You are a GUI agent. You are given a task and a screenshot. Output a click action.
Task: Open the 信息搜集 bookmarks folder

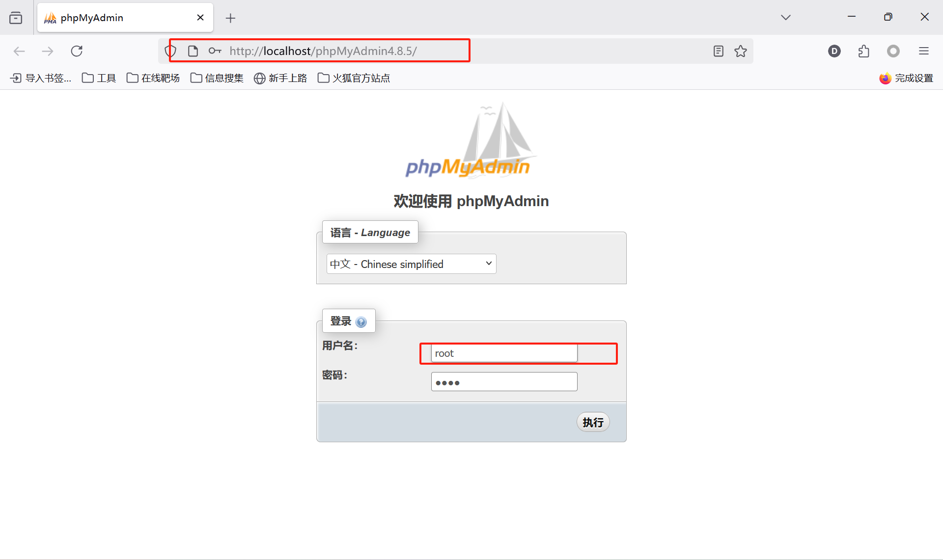point(217,78)
